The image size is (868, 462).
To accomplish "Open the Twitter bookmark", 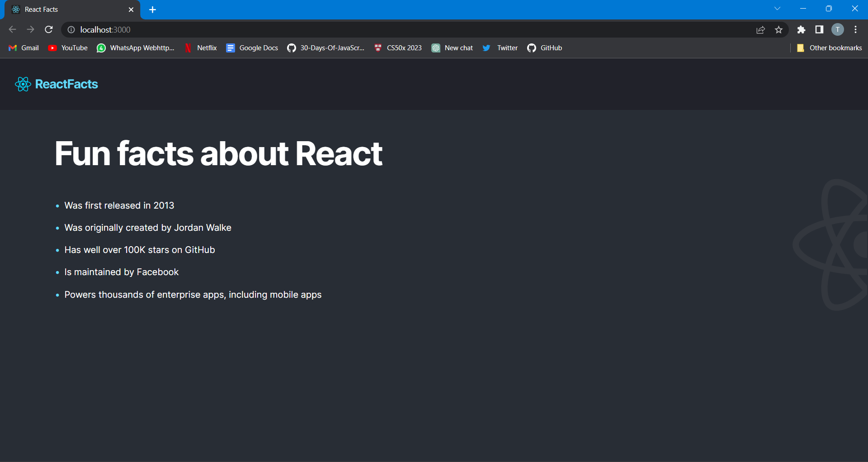I will 500,48.
